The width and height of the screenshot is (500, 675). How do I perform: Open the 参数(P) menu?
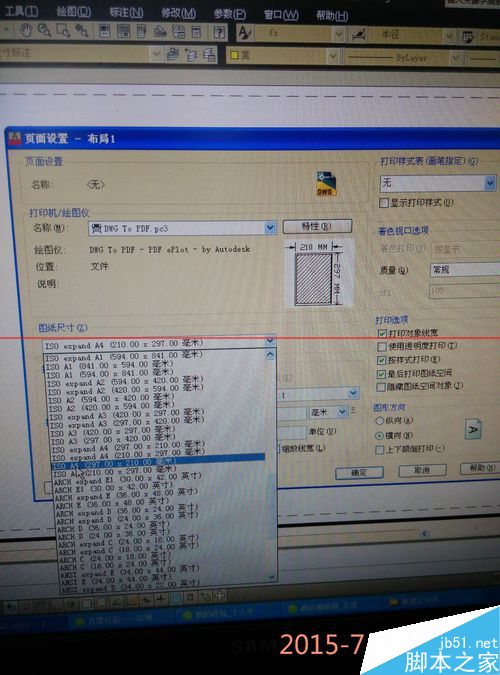(230, 14)
